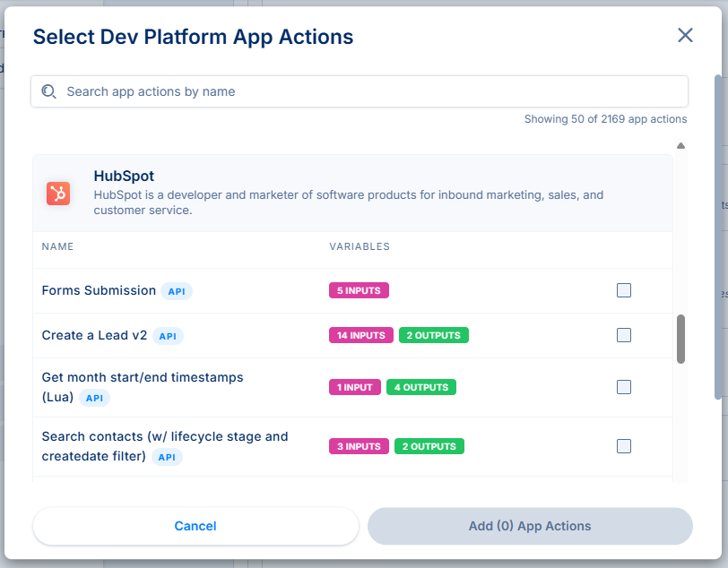Click the VARIABLES column header
The height and width of the screenshot is (568, 728).
[359, 246]
